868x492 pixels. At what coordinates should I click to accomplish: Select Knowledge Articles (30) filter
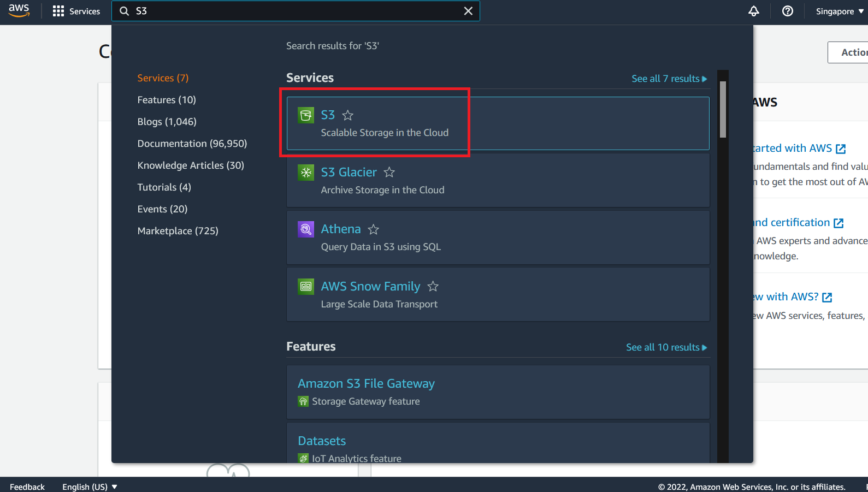click(191, 165)
